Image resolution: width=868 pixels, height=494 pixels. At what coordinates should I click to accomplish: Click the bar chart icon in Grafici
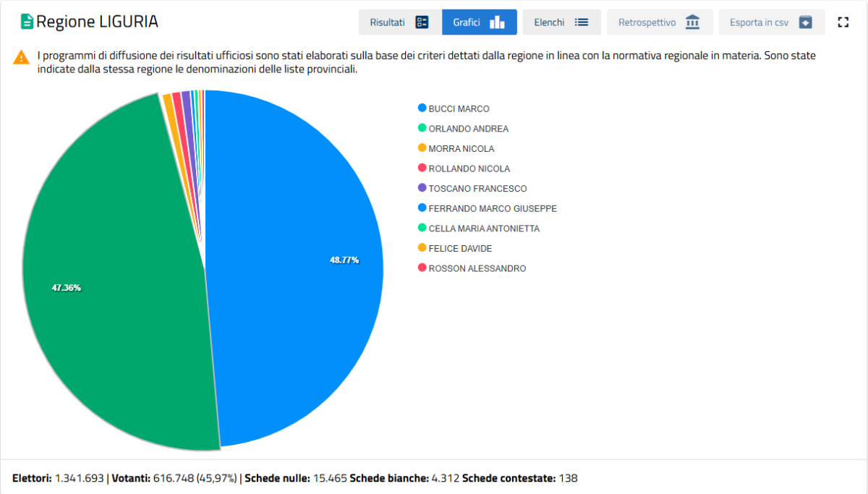tap(497, 22)
